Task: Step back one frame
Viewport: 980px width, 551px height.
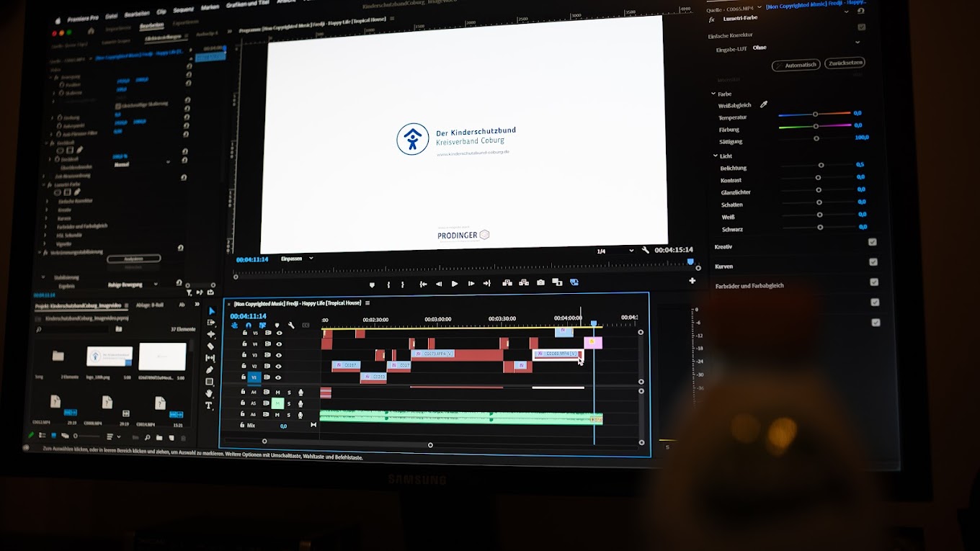Action: pos(439,284)
